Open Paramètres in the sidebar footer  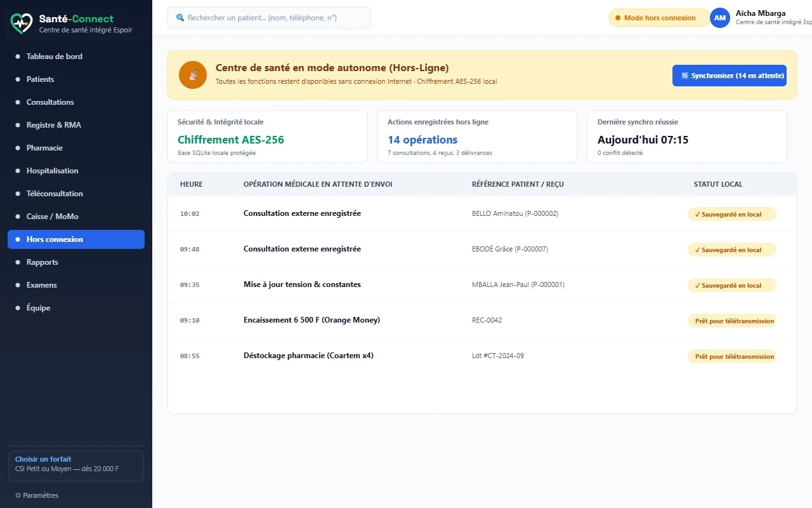[x=37, y=495]
